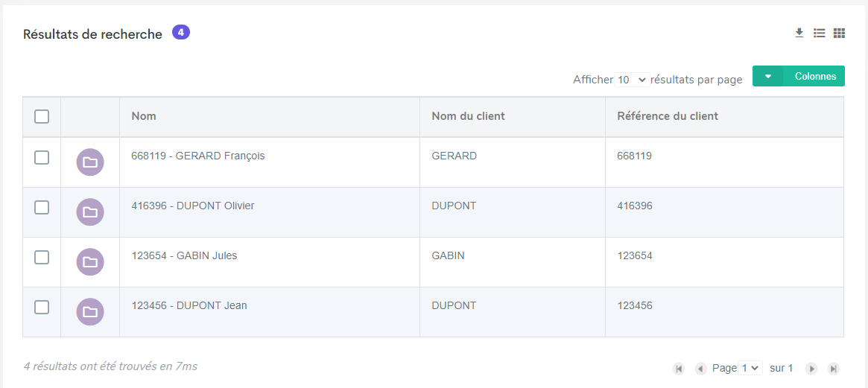Screen dimensions: 868x388
Task: Sort by Référence du client column
Action: (668, 116)
